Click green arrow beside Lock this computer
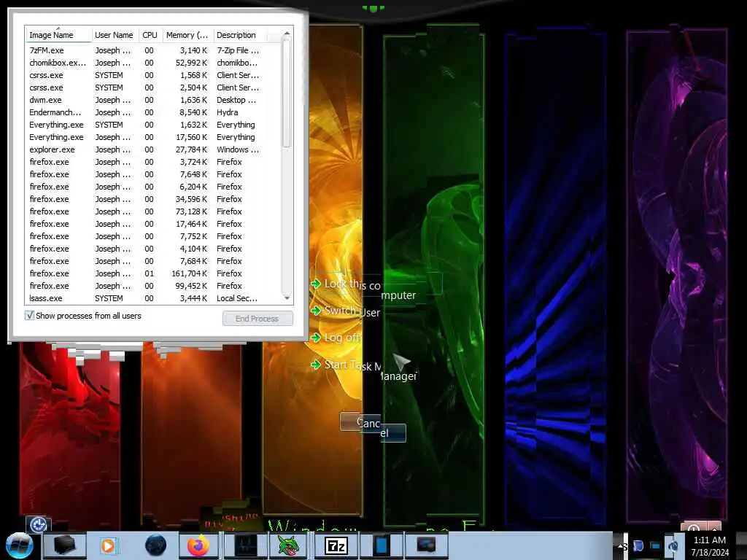The image size is (747, 560). pos(315,284)
